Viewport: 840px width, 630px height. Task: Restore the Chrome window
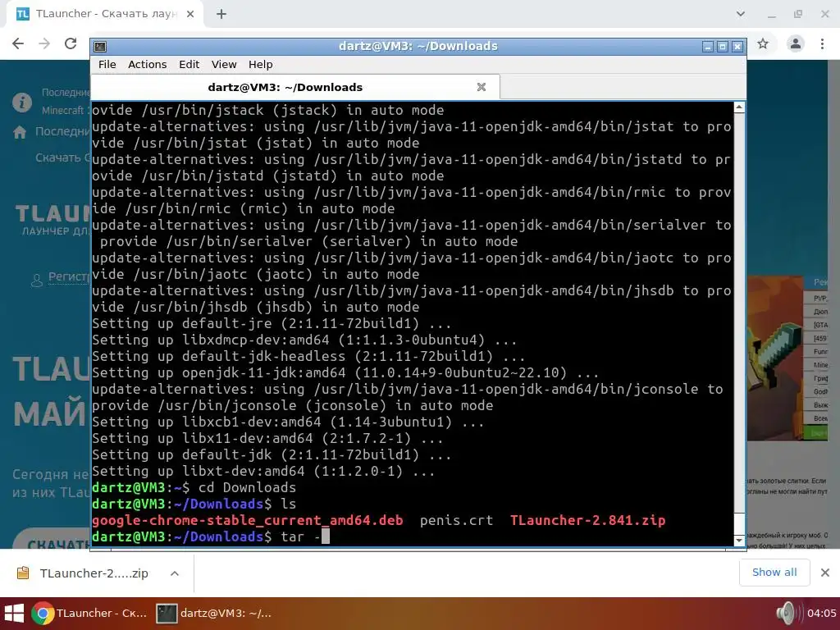tap(798, 14)
